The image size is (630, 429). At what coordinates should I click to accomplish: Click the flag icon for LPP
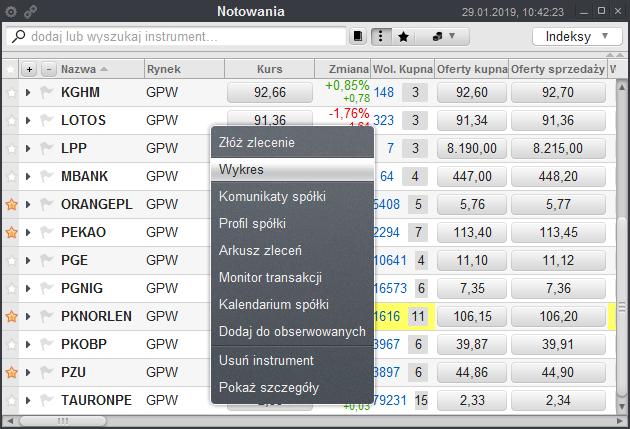pyautogui.click(x=47, y=148)
